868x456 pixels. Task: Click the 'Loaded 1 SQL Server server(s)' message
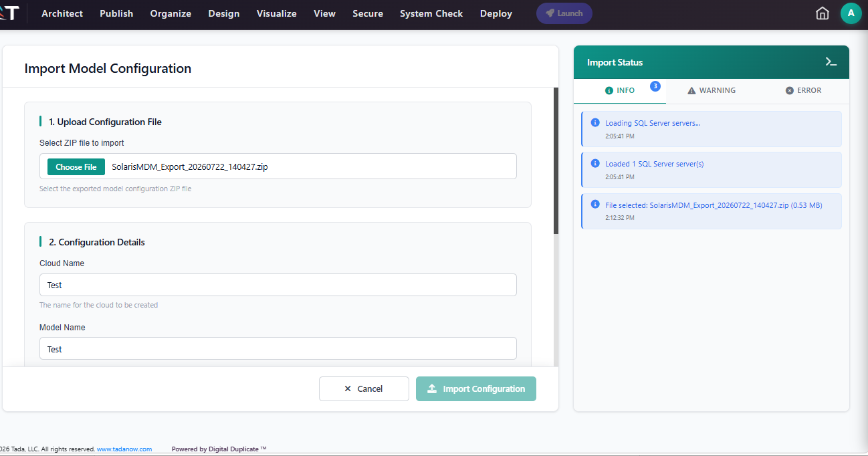[655, 164]
